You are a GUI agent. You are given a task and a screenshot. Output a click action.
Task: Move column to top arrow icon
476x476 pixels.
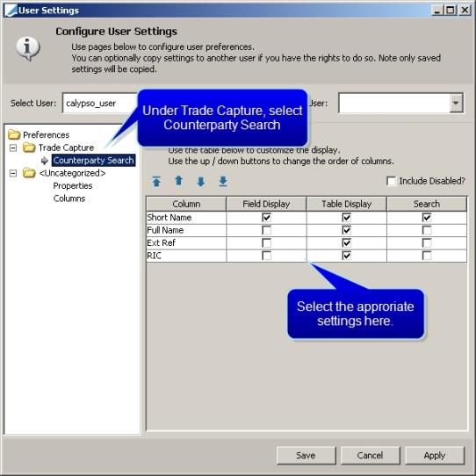coord(156,181)
